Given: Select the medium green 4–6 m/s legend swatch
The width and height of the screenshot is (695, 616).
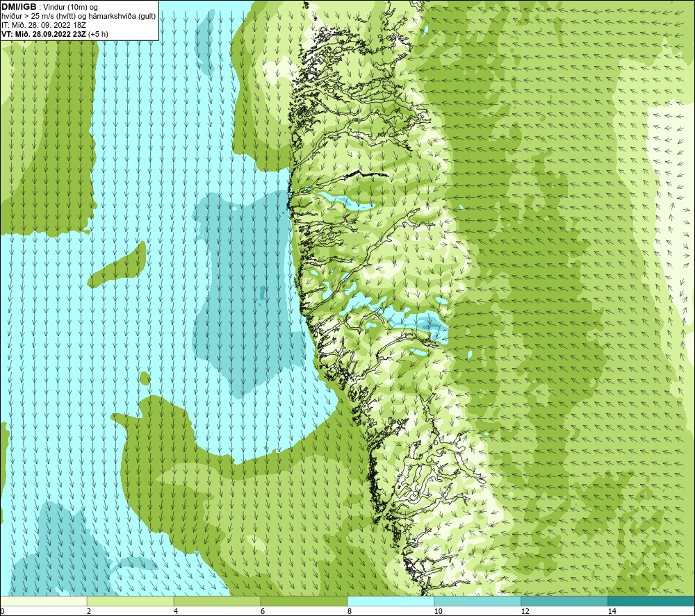Looking at the screenshot, I should click(x=217, y=601).
